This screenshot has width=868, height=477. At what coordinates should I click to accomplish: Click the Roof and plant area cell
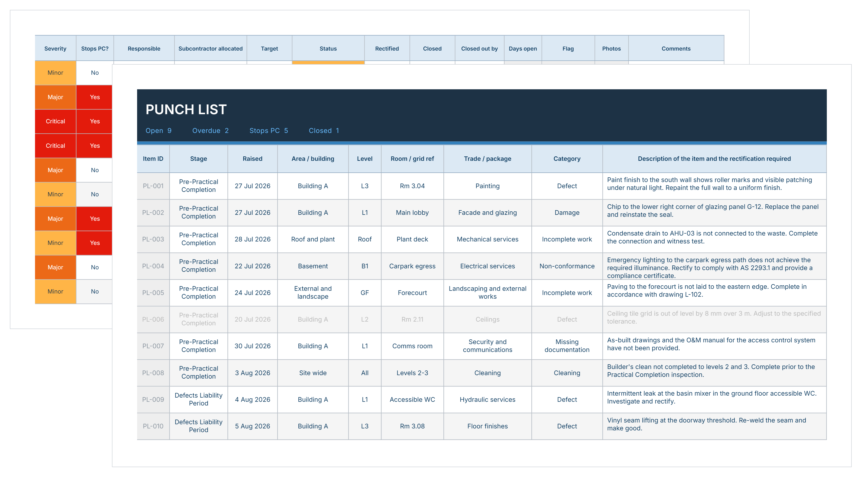[313, 239]
